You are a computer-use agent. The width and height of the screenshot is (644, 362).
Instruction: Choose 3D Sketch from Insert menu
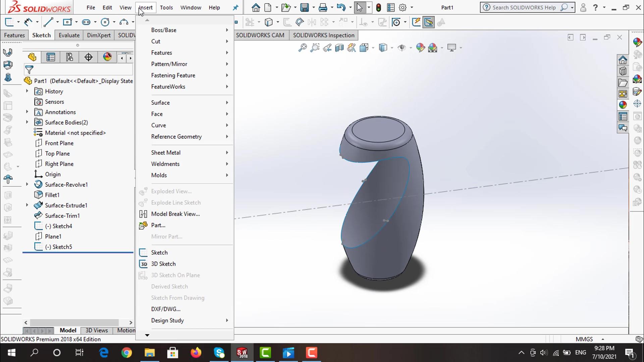click(163, 264)
